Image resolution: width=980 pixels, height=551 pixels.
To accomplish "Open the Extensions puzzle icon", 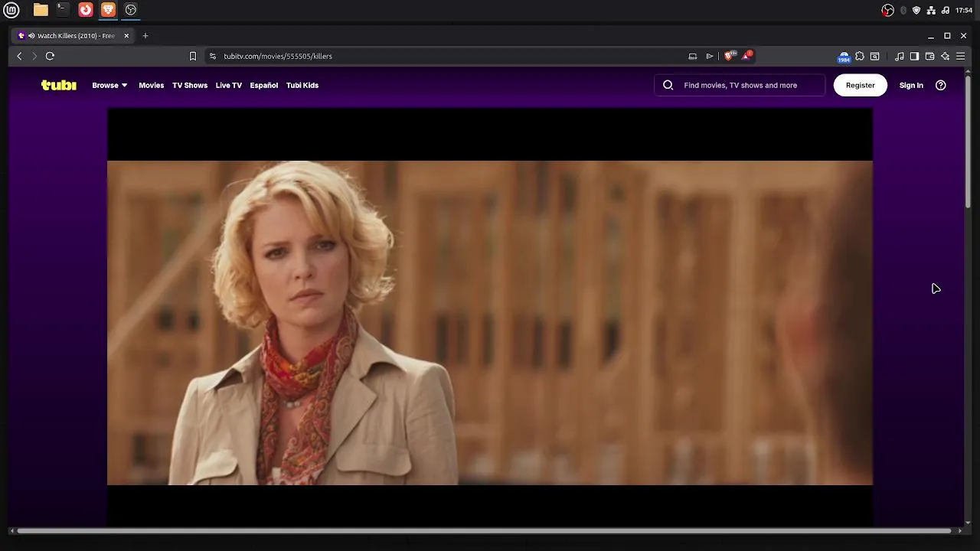I will click(x=860, y=56).
